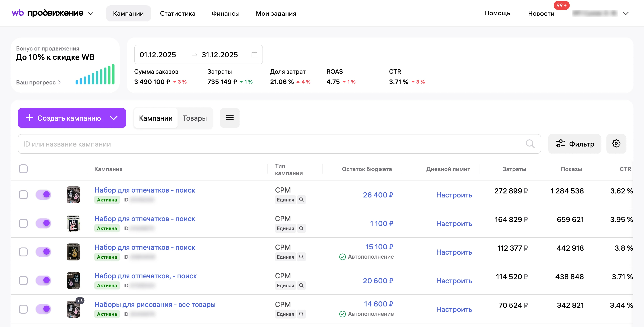Open thumbnail of campaign with +3 badge

tap(73, 309)
